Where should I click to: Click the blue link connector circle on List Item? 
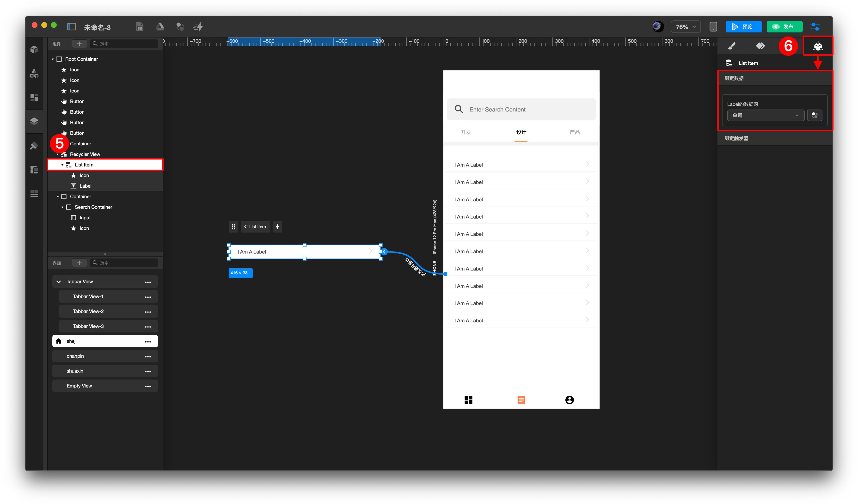coord(384,252)
